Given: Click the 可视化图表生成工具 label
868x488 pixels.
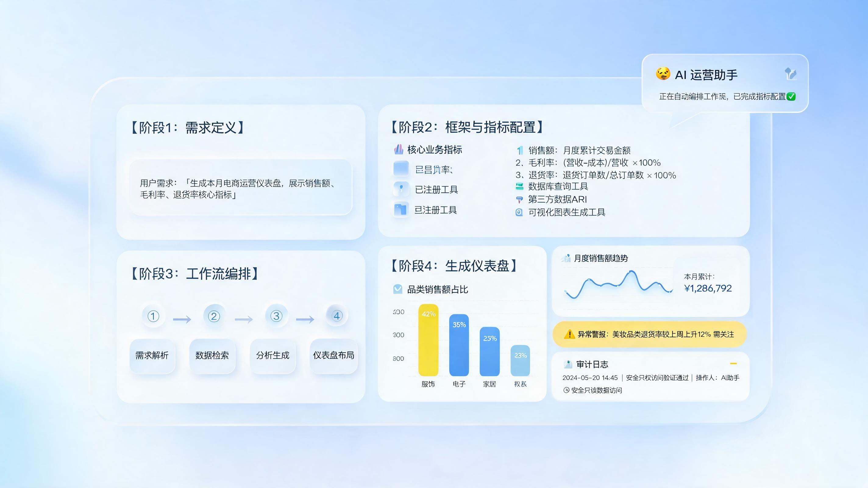Looking at the screenshot, I should (567, 212).
